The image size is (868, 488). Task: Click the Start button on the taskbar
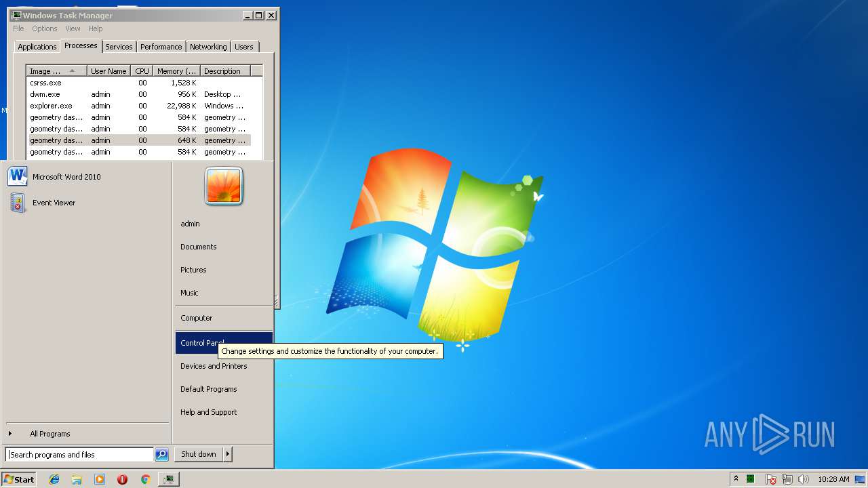pos(19,479)
